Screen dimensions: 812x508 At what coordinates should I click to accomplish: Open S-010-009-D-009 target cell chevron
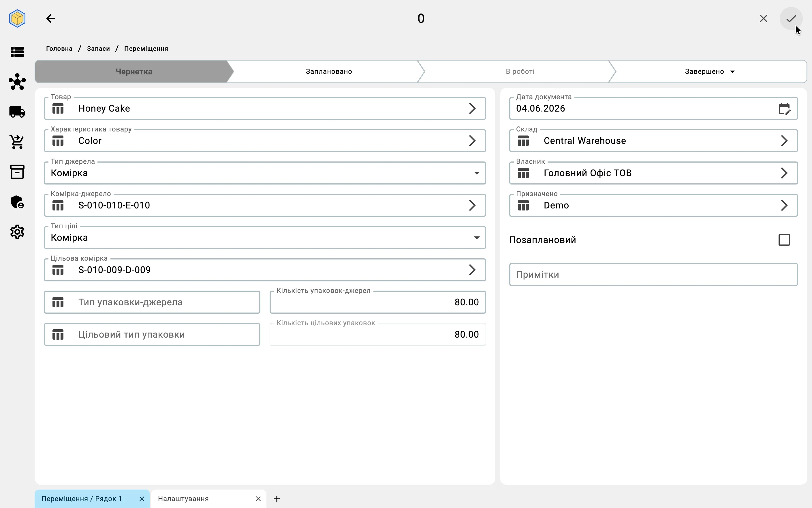pyautogui.click(x=472, y=270)
